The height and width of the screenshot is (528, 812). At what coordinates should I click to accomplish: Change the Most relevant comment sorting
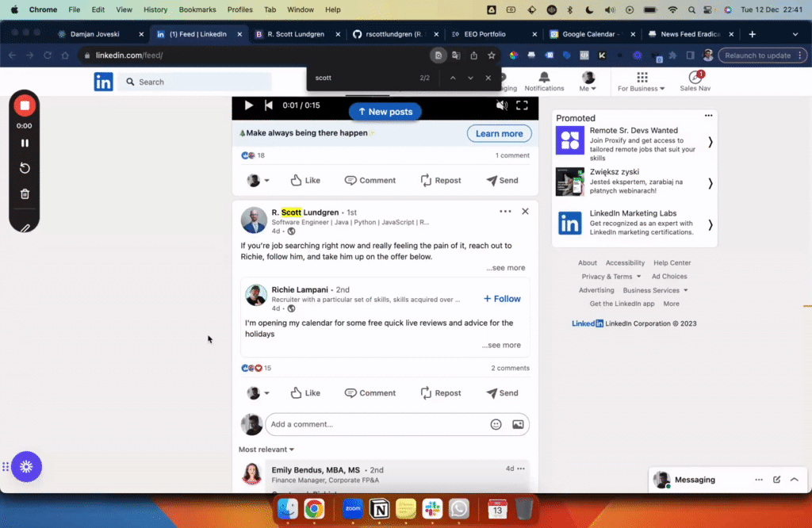point(266,450)
